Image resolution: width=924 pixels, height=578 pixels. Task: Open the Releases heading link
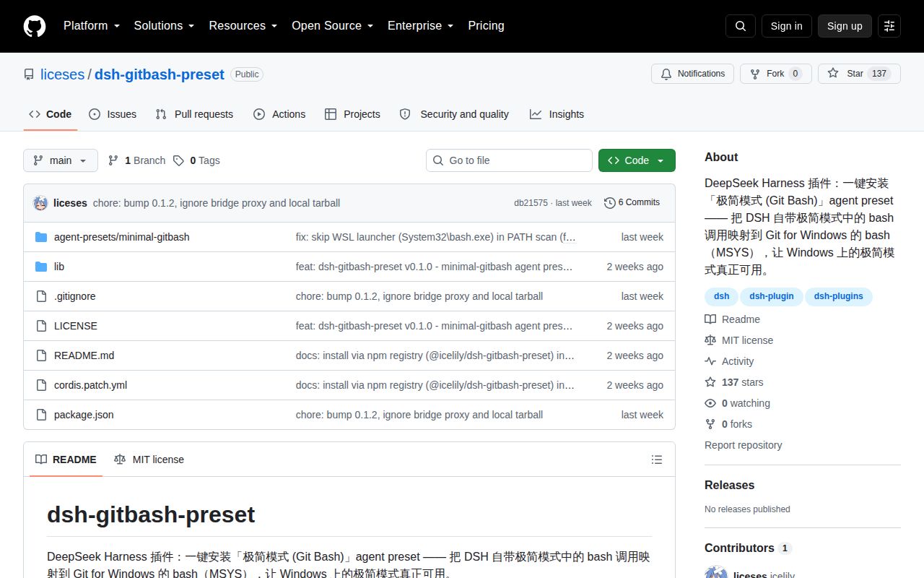tap(729, 486)
